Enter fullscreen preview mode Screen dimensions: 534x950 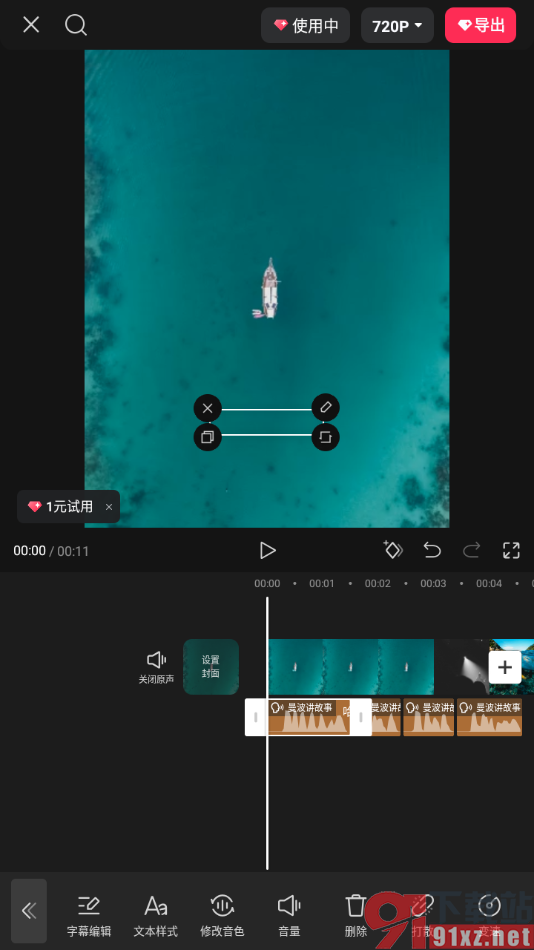click(x=512, y=550)
